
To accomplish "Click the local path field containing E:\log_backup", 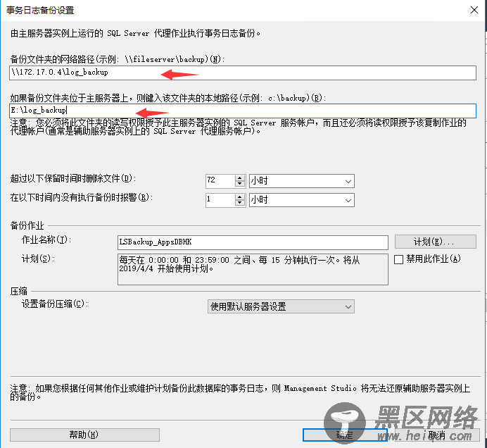I will coord(243,111).
